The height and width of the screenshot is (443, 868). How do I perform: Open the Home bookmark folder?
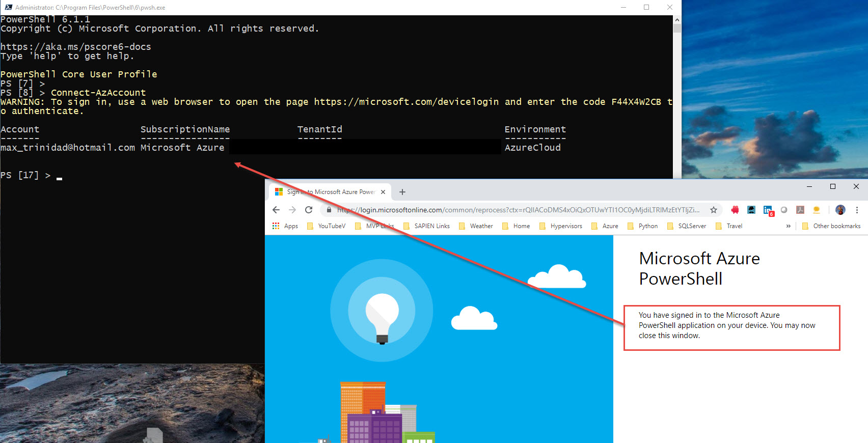point(516,226)
